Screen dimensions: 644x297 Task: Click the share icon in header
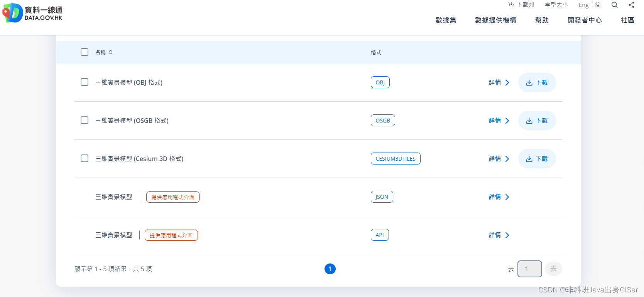632,5
